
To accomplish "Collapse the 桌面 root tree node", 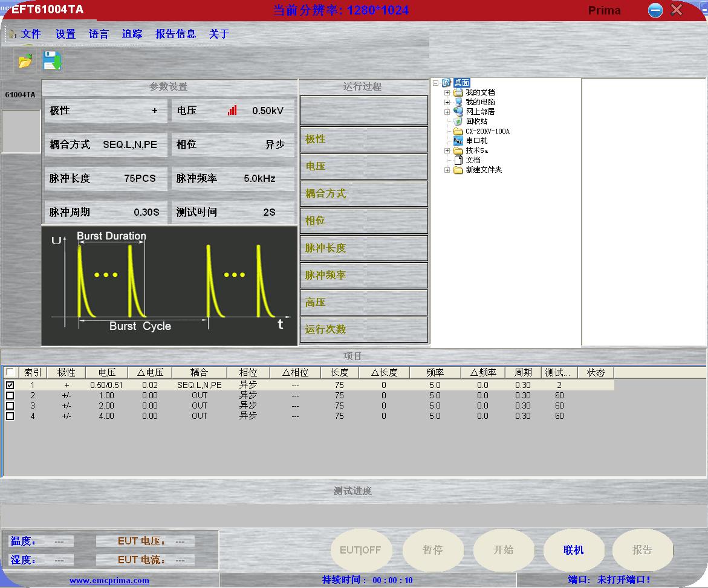I will [x=436, y=83].
